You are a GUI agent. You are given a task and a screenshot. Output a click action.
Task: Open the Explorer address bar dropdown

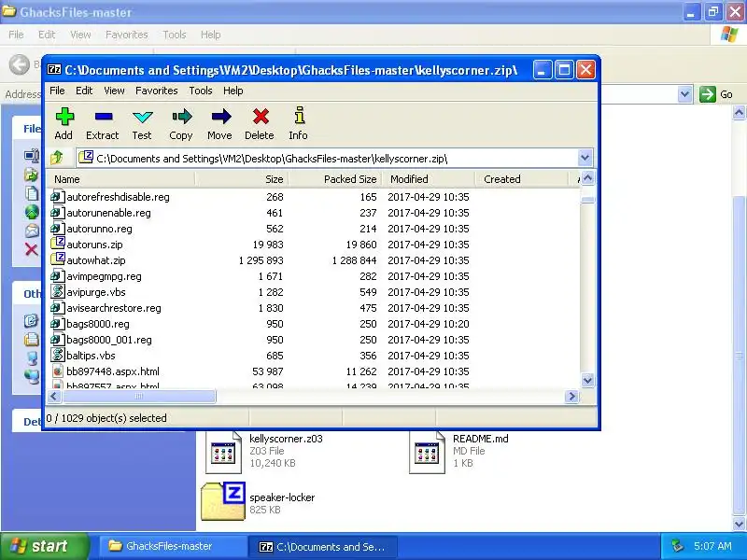coord(684,94)
